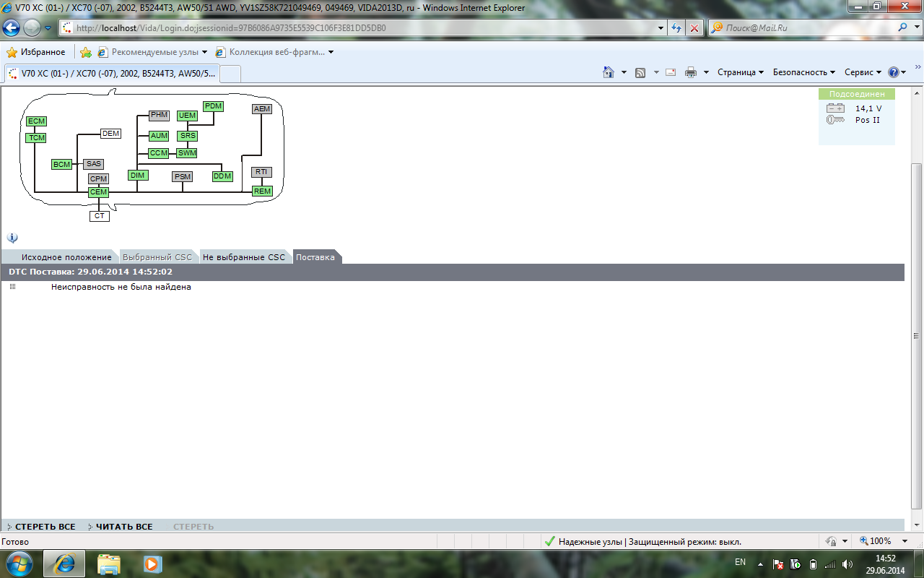Open the Безопасность dropdown menu

coord(803,72)
